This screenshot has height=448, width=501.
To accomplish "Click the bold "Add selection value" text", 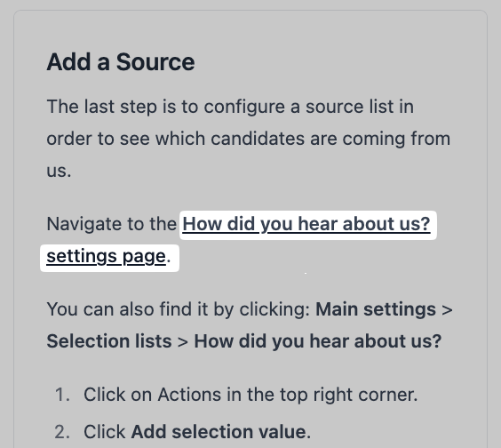I will coord(219,432).
